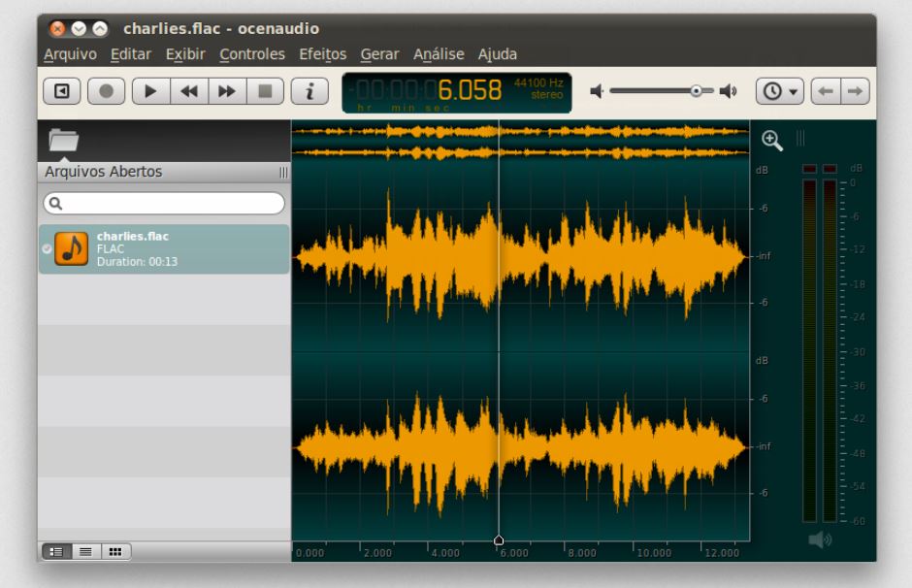912x588 pixels.
Task: Open the Arquivo menu
Action: tap(71, 54)
